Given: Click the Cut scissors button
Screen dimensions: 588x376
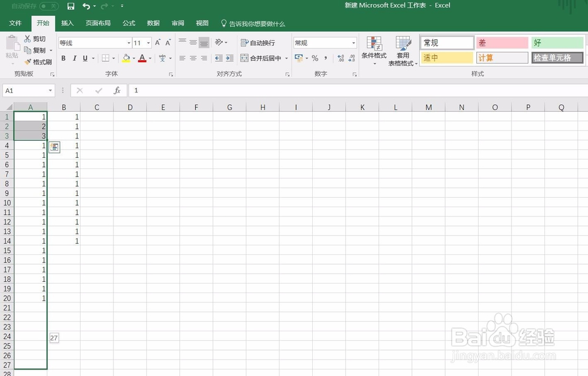Looking at the screenshot, I should tap(35, 39).
